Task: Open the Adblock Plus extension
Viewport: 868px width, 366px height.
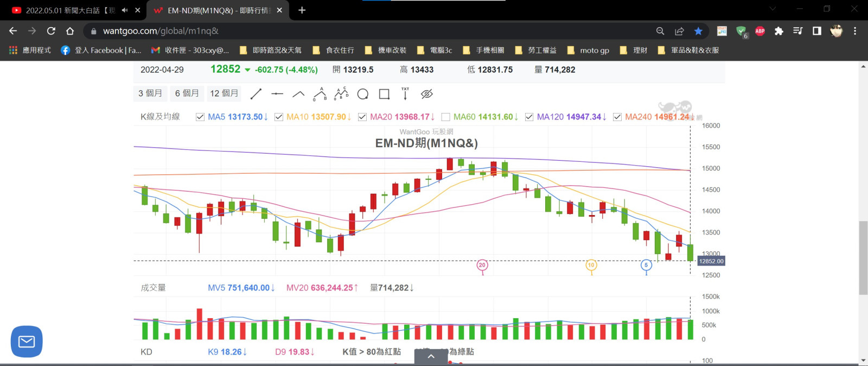Action: tap(760, 31)
